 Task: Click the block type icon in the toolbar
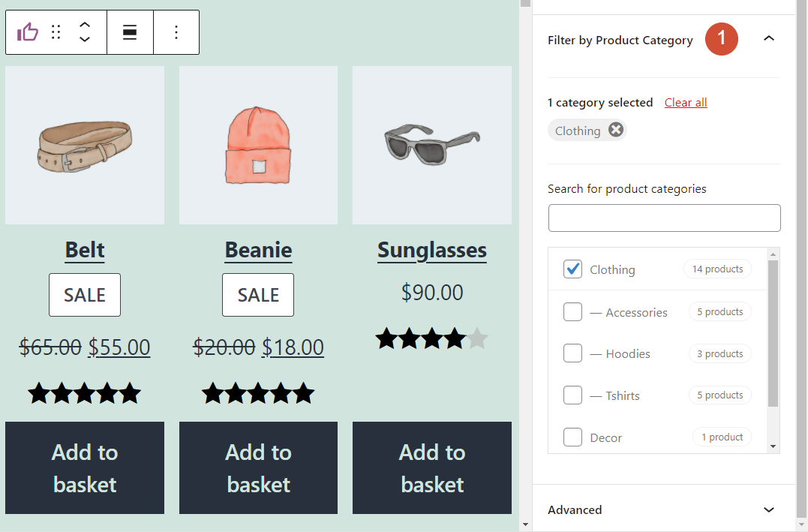point(27,32)
